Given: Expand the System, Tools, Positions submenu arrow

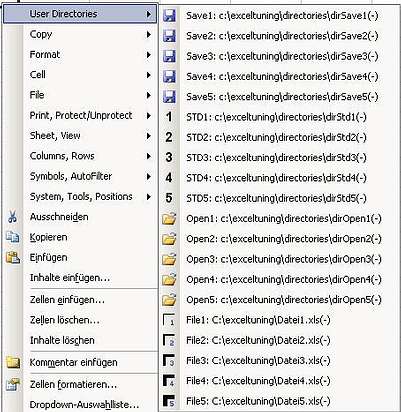Looking at the screenshot, I should point(148,197).
